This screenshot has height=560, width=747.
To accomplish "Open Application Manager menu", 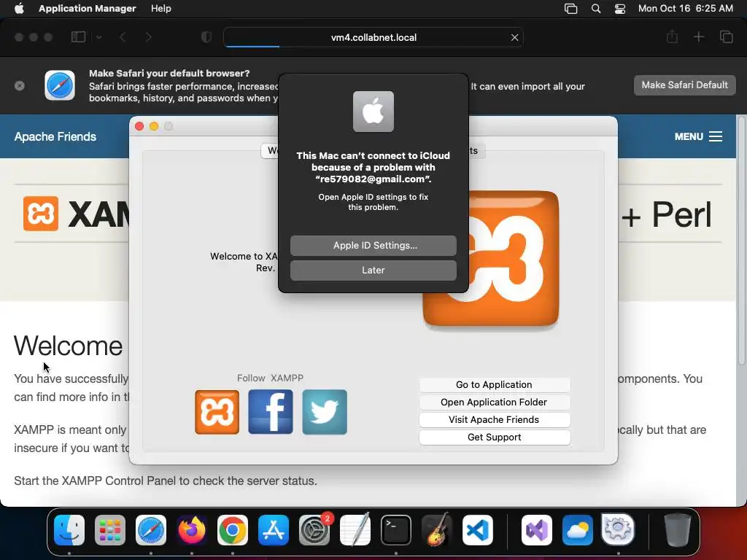I will (x=88, y=9).
